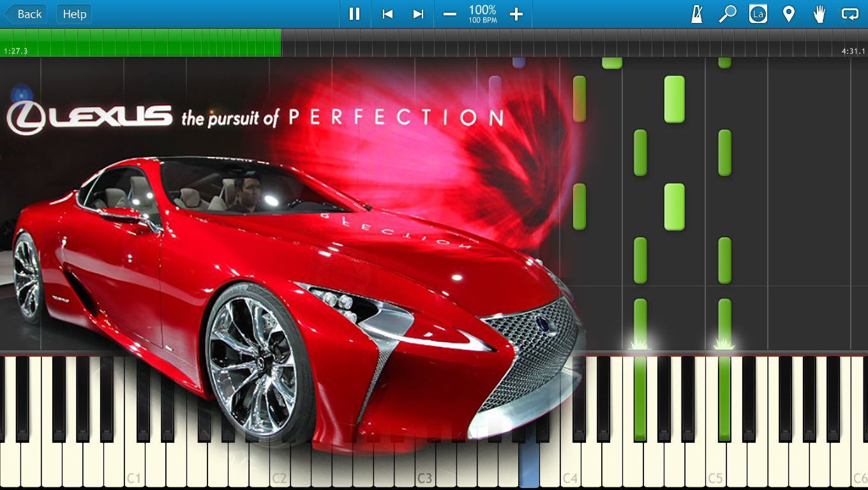Toggle the metronome icon
868x490 pixels.
697,14
